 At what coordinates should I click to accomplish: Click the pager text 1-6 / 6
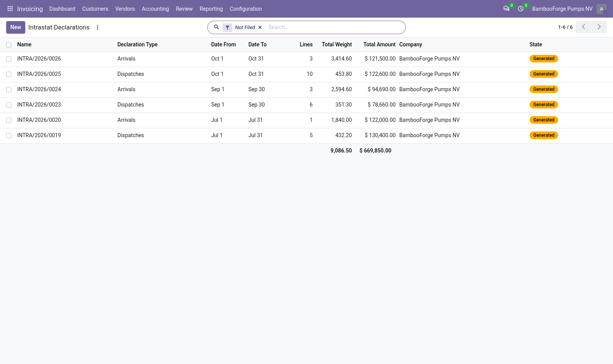(565, 27)
